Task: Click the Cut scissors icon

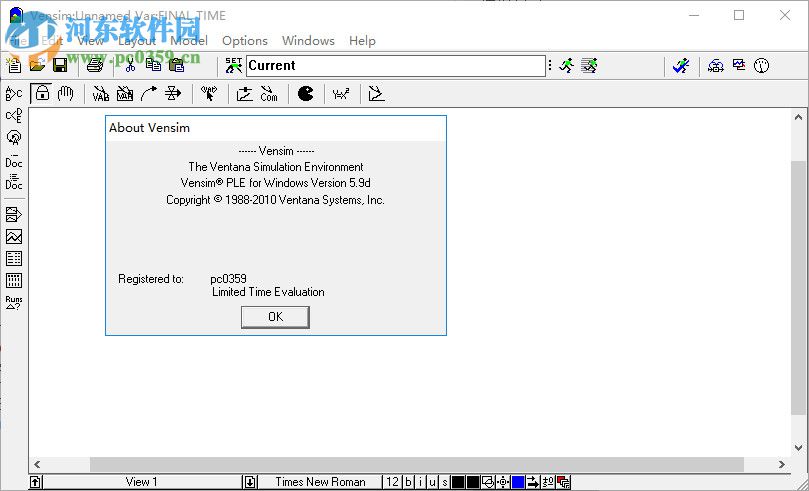Action: point(130,65)
